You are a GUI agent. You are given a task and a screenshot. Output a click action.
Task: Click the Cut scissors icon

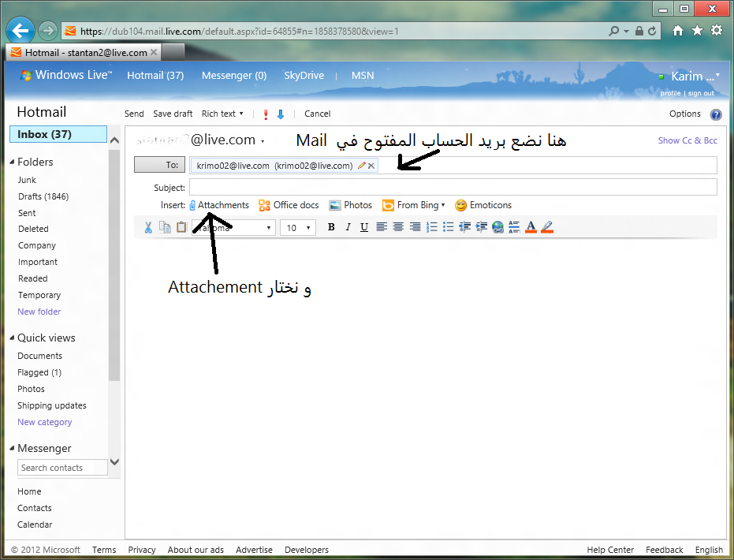pos(148,228)
